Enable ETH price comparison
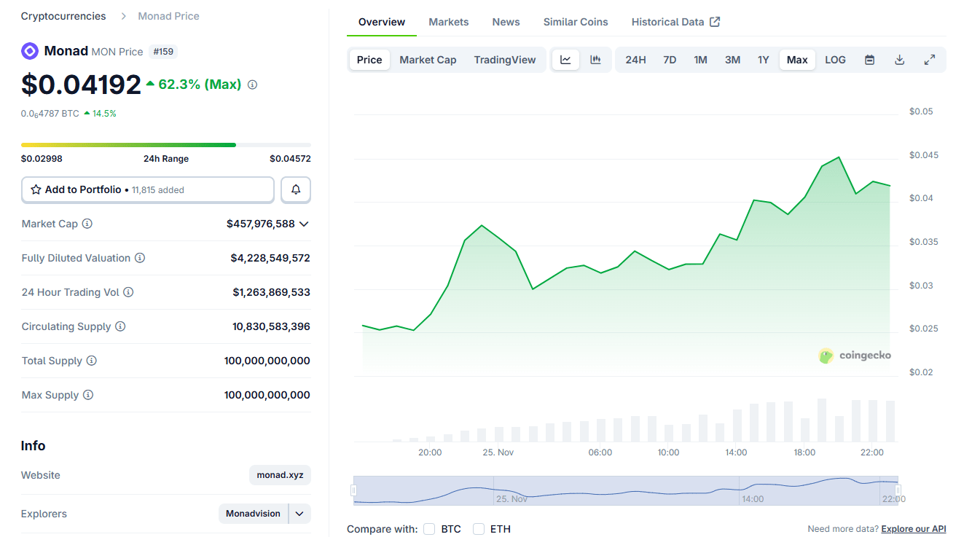The image size is (980, 537). (479, 528)
